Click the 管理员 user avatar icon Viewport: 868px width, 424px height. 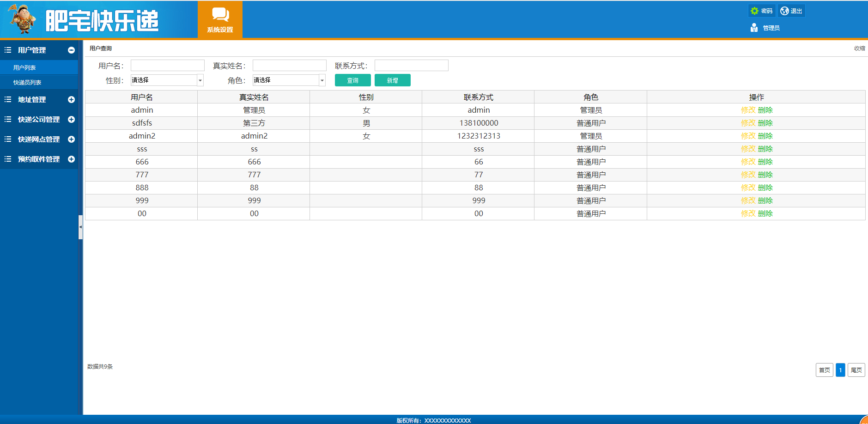coord(754,28)
